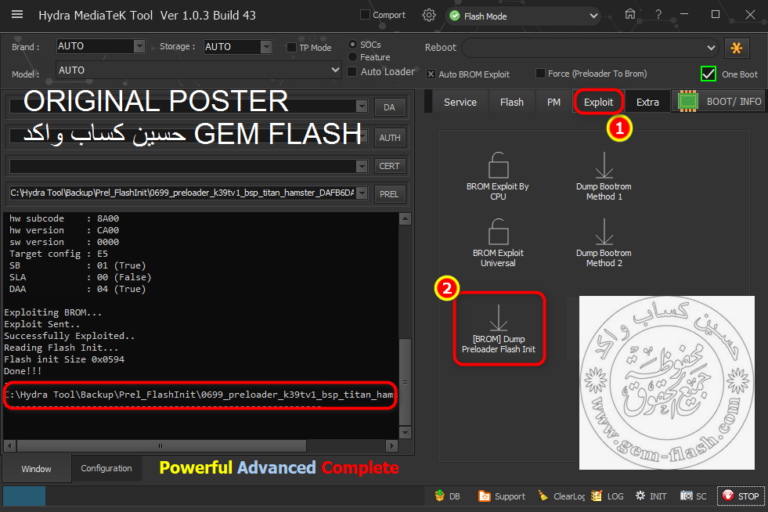Click Dump Bootrom Method 1 icon
This screenshot has width=768, height=512.
click(604, 166)
